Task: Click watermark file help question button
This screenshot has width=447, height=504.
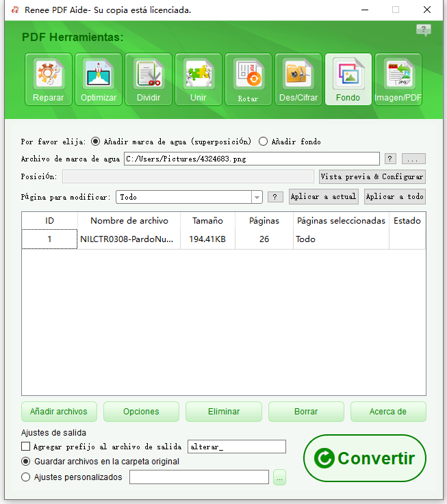Action: click(390, 159)
